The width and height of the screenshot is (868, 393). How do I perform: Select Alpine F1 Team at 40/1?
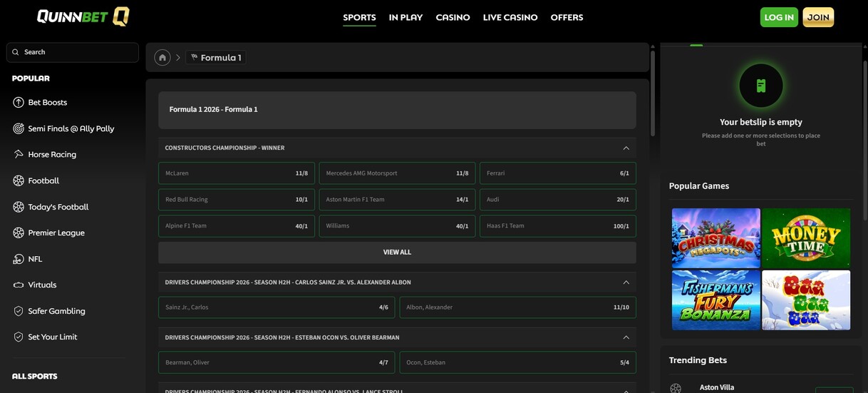237,226
